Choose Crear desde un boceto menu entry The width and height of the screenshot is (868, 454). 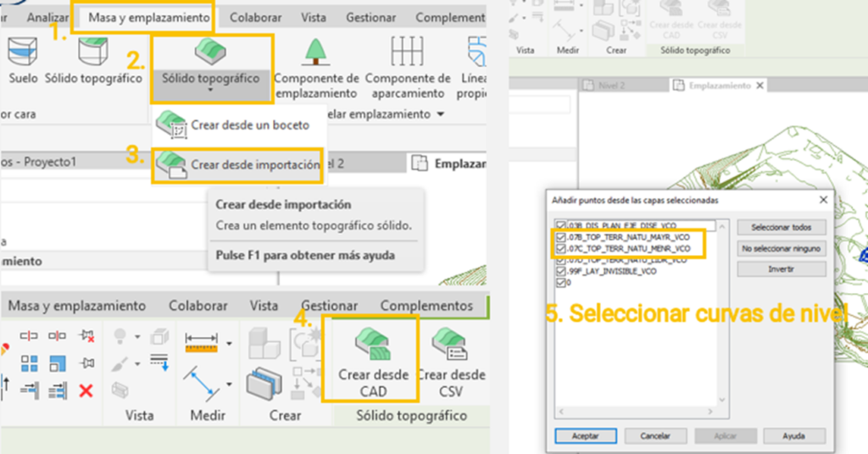click(x=239, y=125)
